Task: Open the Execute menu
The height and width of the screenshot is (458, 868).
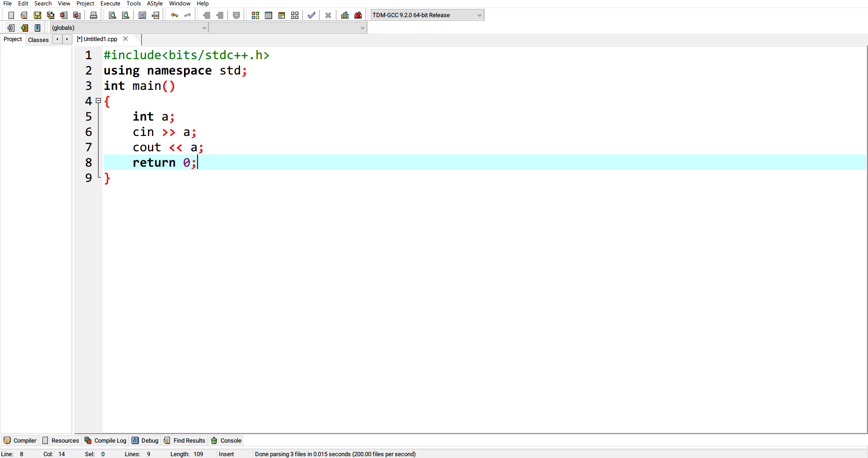Action: click(x=110, y=4)
